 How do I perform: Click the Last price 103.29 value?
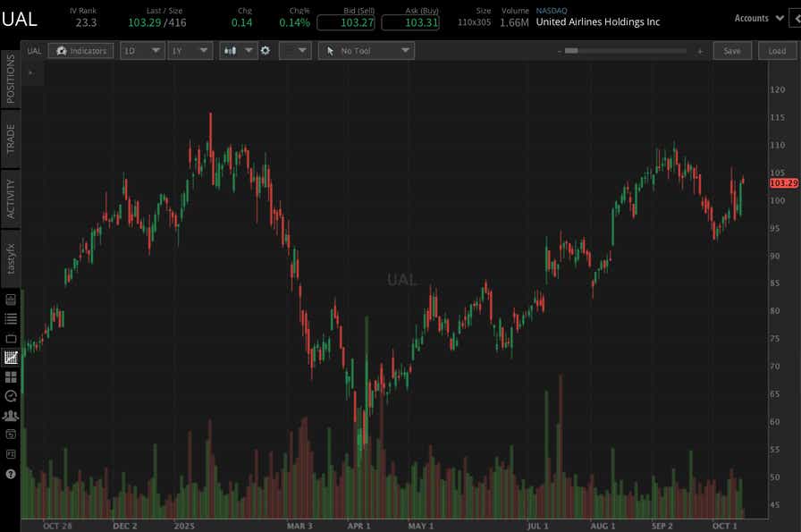[144, 22]
